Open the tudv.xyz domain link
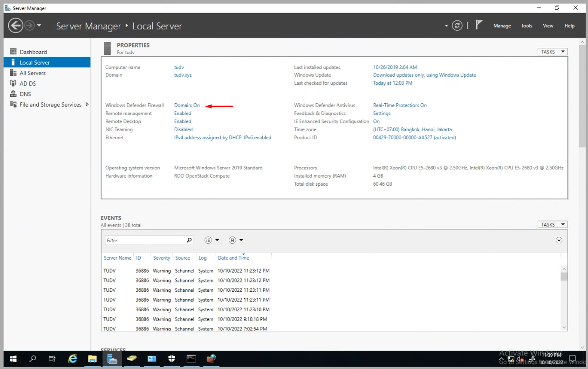Viewport: 588px width, 369px height. (182, 75)
